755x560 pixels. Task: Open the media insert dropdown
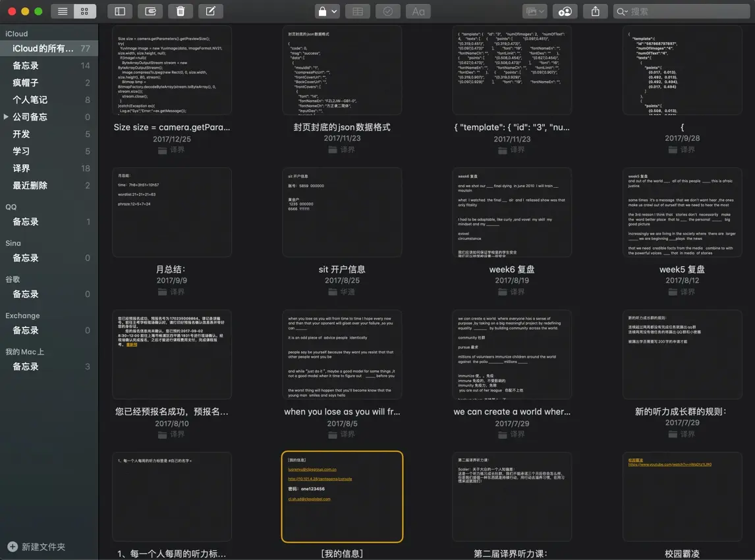coord(534,11)
